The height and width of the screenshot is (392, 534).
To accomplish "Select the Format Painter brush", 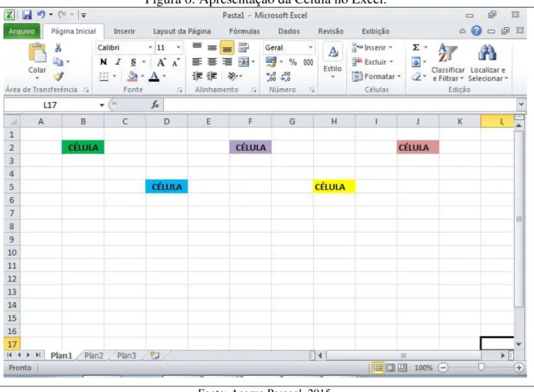I will click(x=59, y=77).
